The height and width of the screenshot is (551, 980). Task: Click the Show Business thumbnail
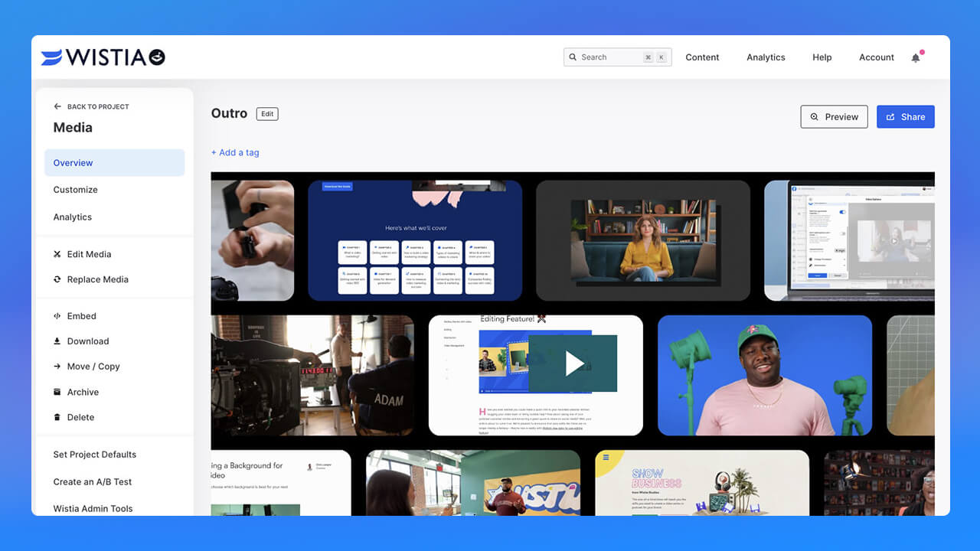(702, 483)
